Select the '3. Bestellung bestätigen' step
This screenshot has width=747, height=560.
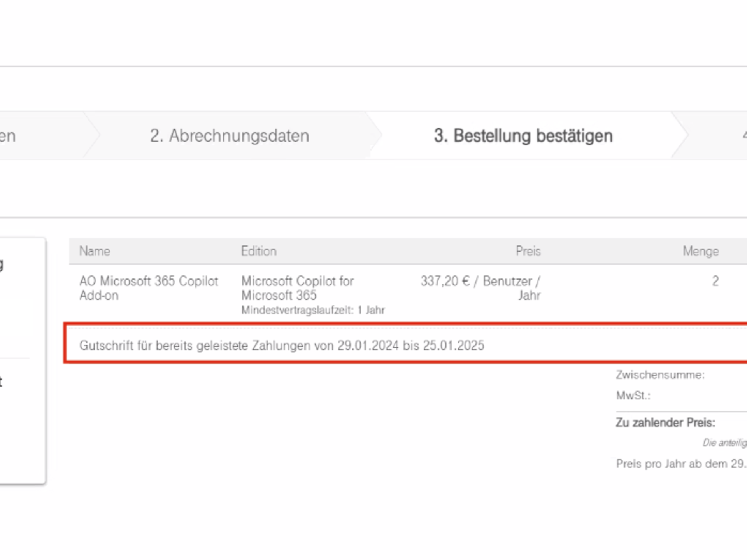[x=523, y=136]
